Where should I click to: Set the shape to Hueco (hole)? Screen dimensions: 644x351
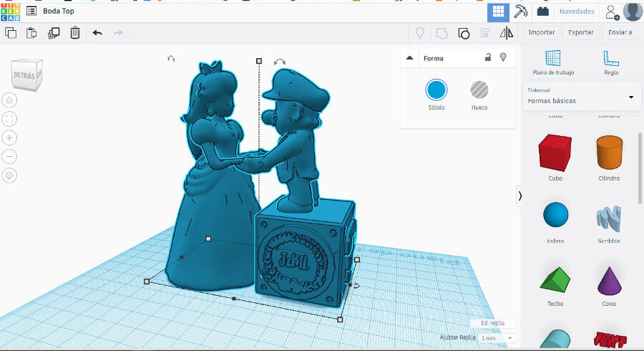(x=479, y=90)
